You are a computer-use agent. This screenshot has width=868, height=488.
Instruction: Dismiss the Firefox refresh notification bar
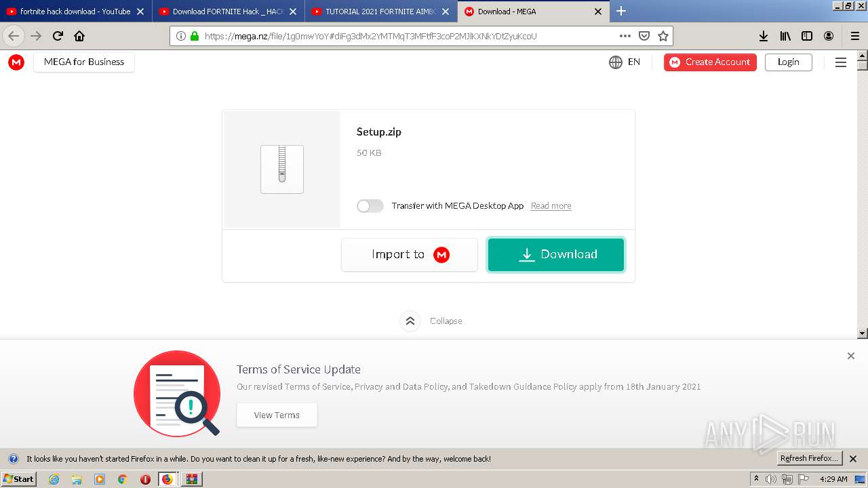(x=853, y=459)
